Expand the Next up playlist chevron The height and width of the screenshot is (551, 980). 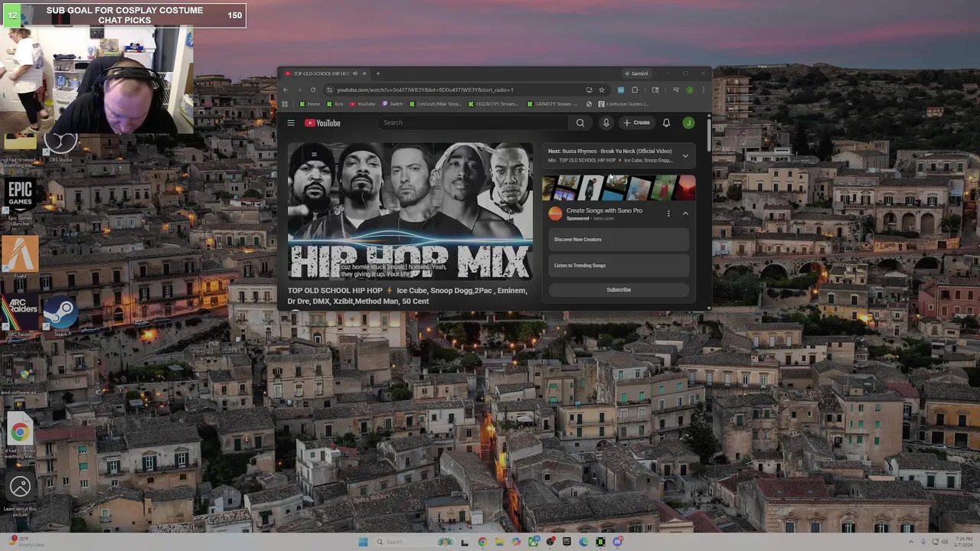tap(685, 155)
